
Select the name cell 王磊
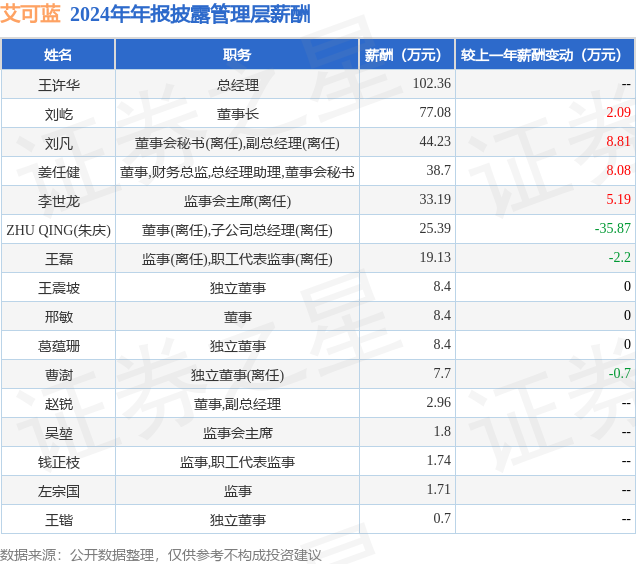(59, 259)
